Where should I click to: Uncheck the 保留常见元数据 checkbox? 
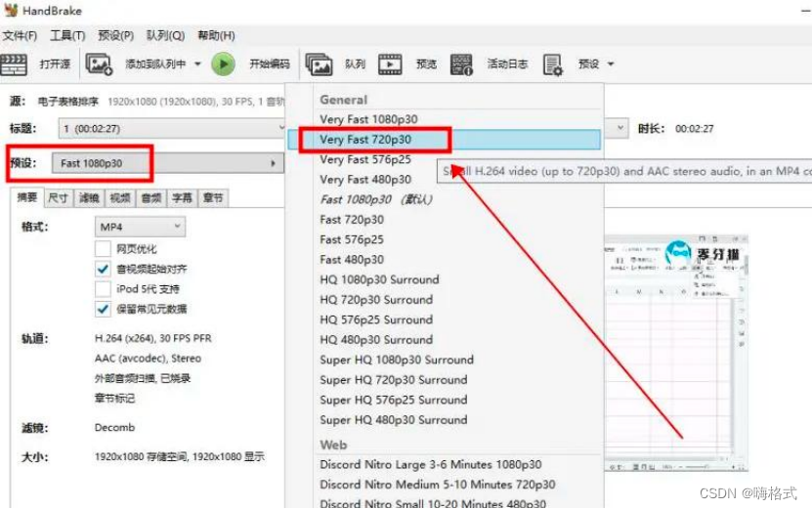103,309
